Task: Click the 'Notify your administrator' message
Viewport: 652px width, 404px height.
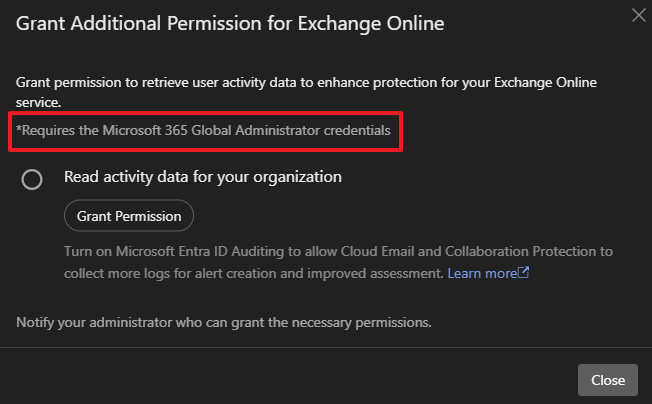Action: coord(223,323)
